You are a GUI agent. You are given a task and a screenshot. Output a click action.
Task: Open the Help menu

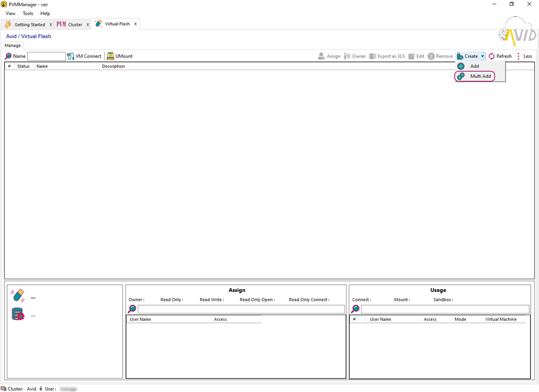[45, 13]
